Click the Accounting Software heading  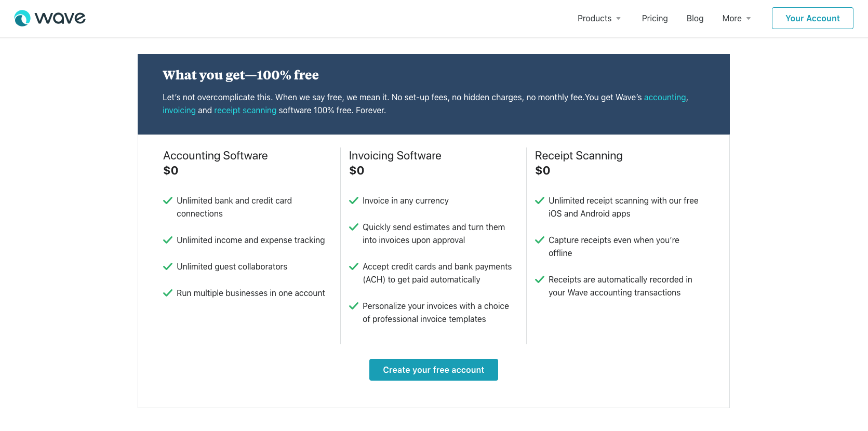[x=216, y=156]
